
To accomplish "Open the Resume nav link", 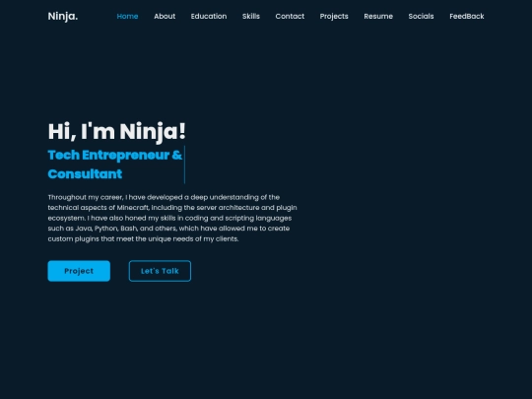I will click(x=378, y=17).
